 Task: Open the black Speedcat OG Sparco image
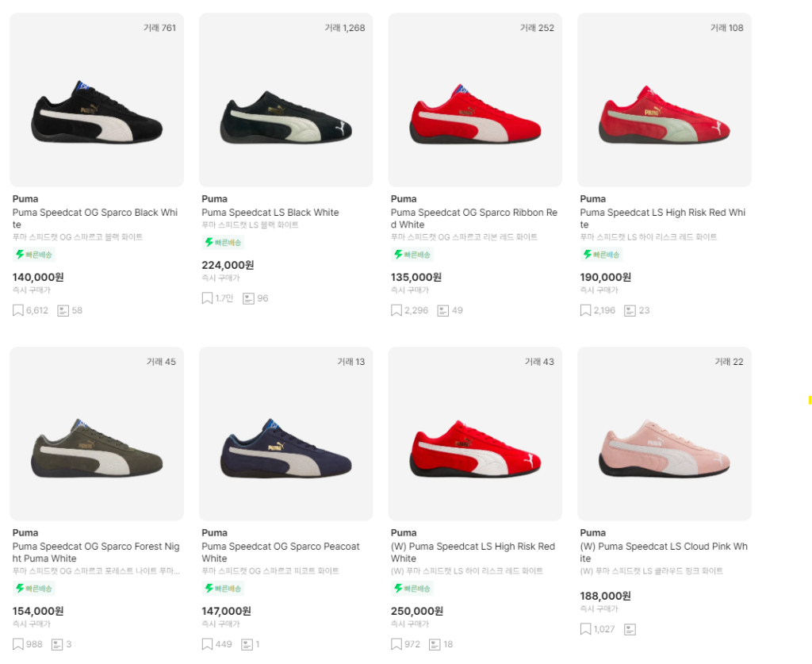pyautogui.click(x=97, y=115)
